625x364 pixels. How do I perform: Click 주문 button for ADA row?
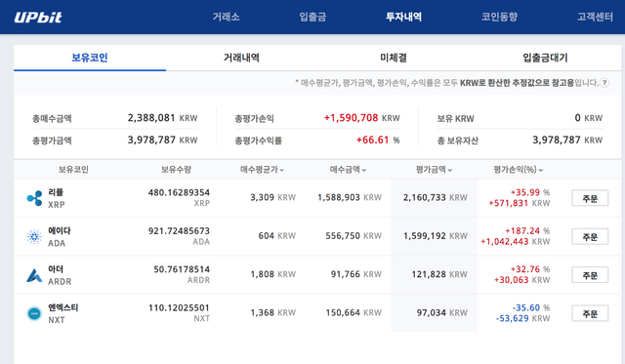tap(590, 236)
